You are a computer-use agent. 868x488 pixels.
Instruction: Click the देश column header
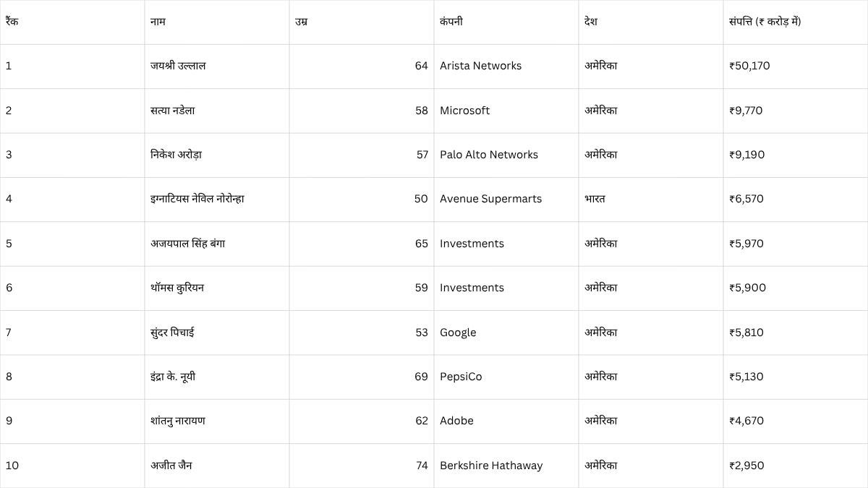click(592, 22)
